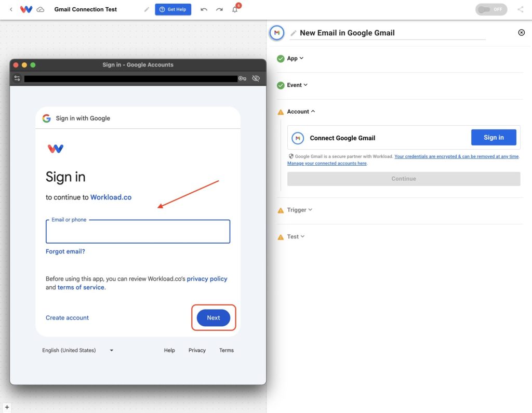The image size is (532, 413).
Task: Collapse the Account section
Action: [x=301, y=111]
